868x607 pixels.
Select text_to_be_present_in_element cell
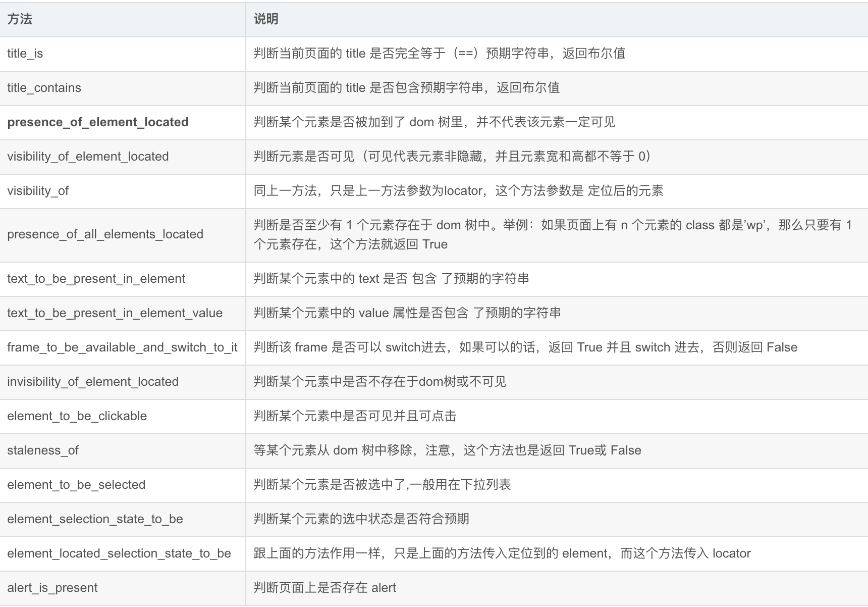pos(123,279)
